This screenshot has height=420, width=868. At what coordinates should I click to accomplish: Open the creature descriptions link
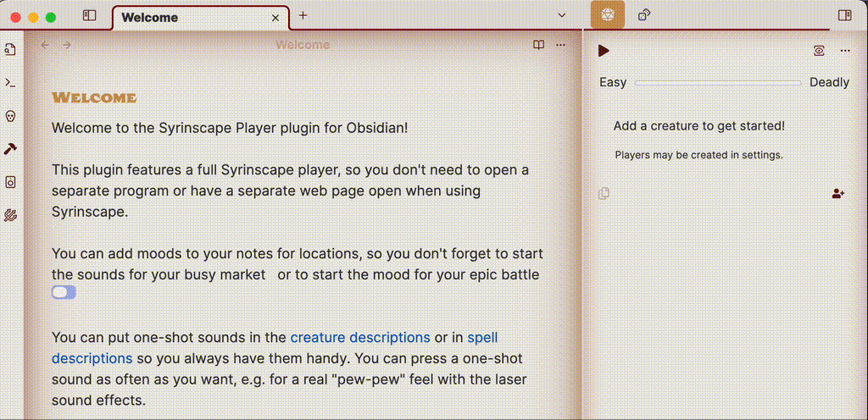point(360,337)
